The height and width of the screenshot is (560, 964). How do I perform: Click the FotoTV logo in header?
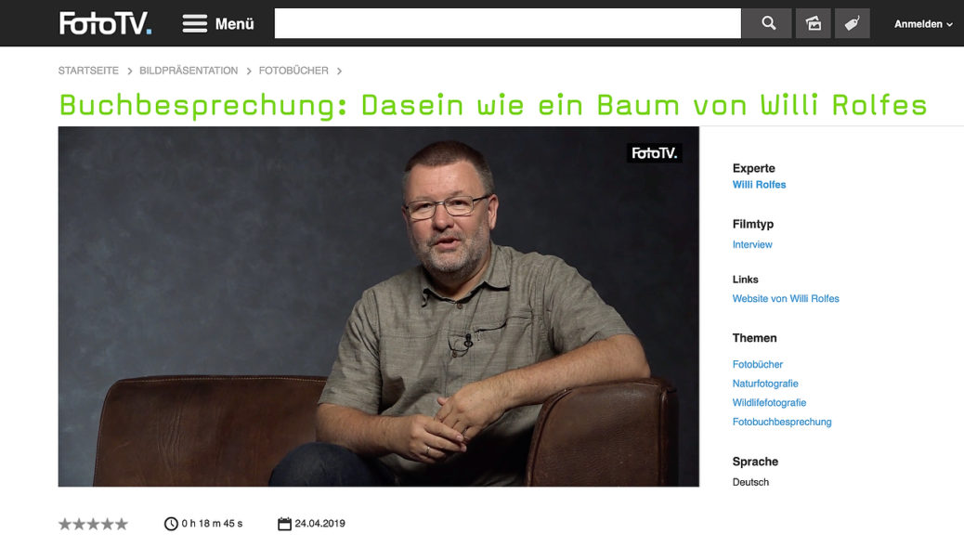point(105,23)
